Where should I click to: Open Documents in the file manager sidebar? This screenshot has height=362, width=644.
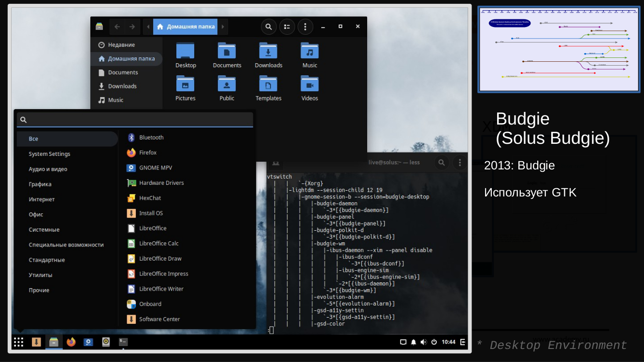point(127,72)
